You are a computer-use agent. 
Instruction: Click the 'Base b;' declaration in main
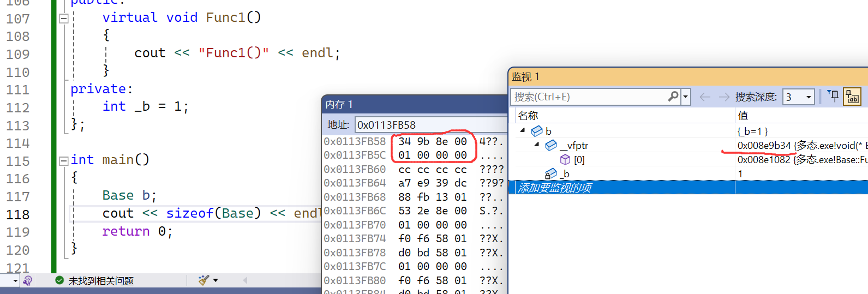(x=129, y=195)
